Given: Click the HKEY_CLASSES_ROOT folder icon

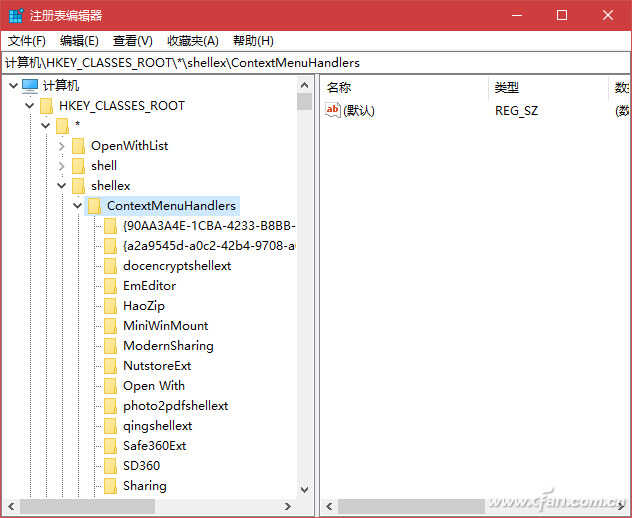Looking at the screenshot, I should pyautogui.click(x=46, y=106).
